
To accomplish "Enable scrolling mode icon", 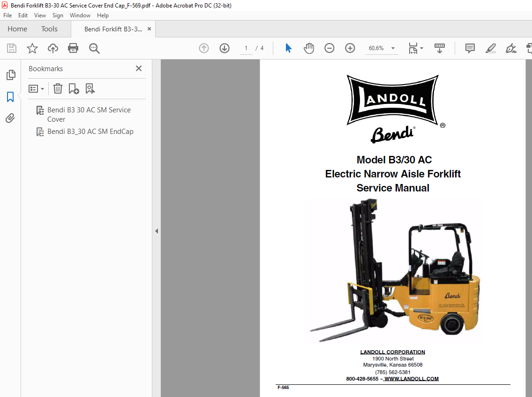I will click(439, 48).
